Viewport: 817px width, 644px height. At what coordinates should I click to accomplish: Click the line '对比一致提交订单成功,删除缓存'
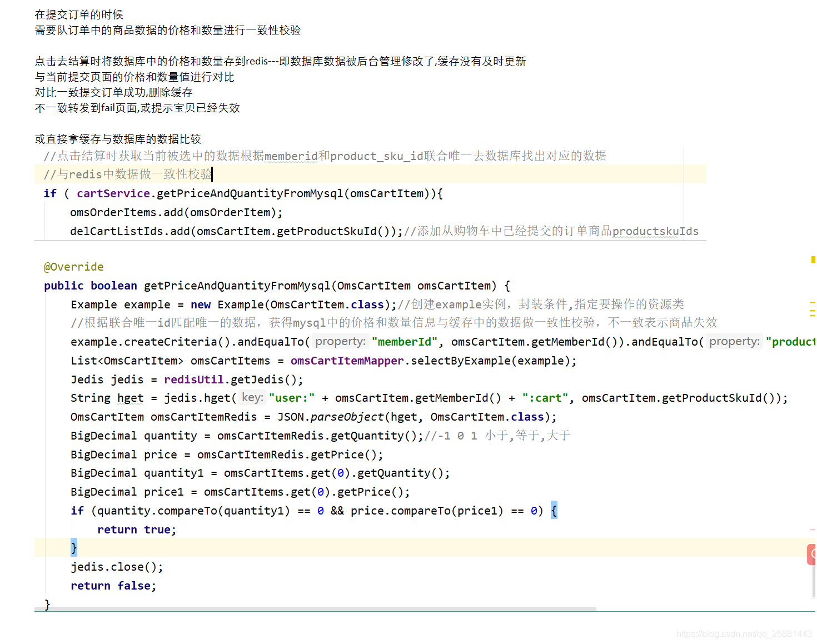tap(113, 92)
